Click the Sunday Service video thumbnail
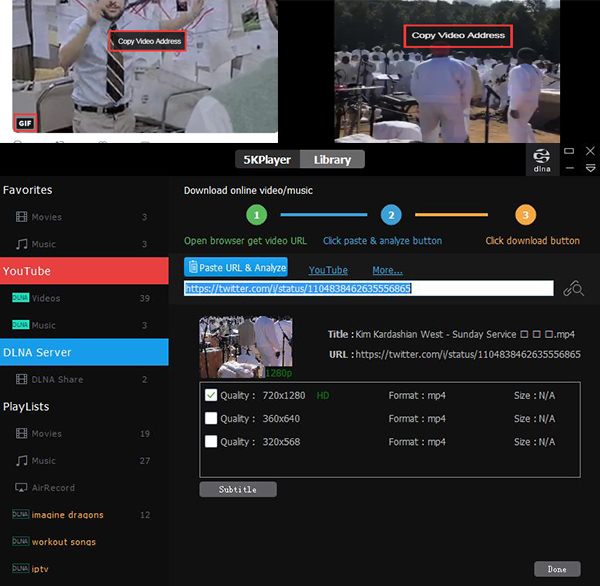This screenshot has height=586, width=600. (x=246, y=347)
